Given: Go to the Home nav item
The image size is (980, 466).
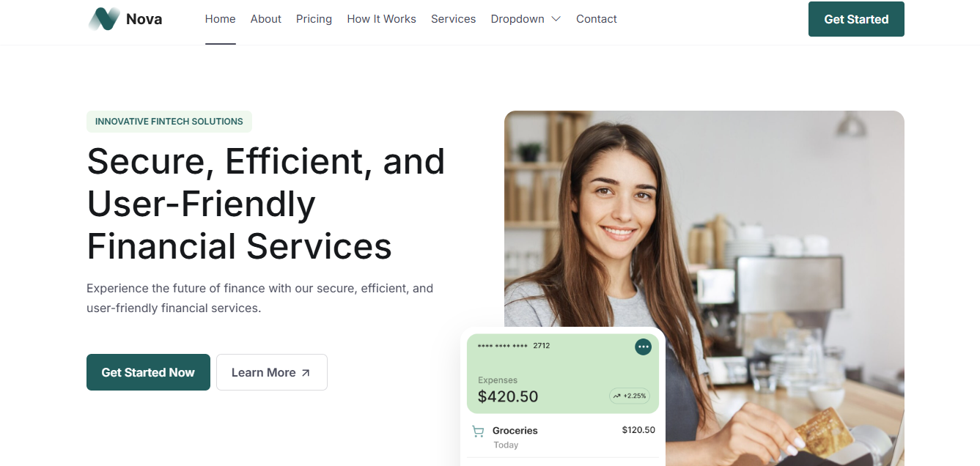Looking at the screenshot, I should 220,19.
